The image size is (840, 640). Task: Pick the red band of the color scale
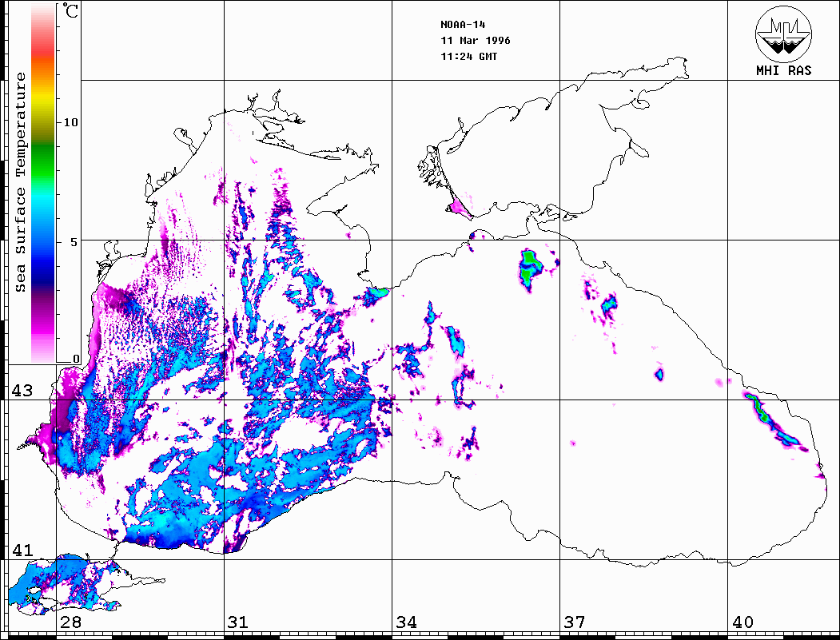click(x=43, y=50)
